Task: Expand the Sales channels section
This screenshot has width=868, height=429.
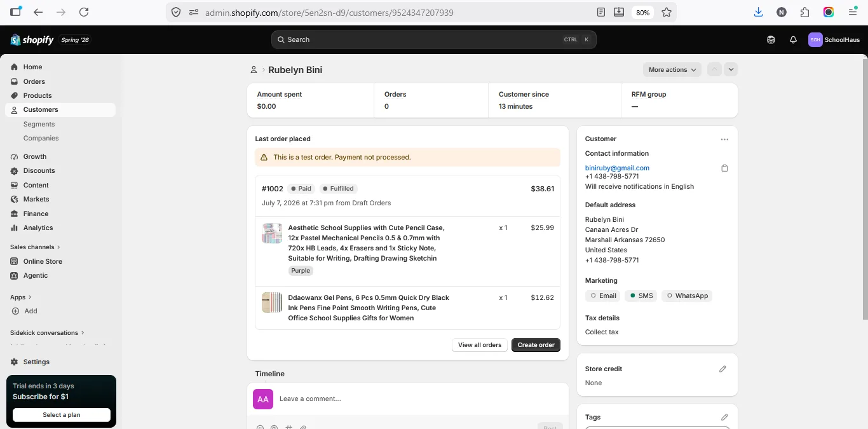Action: (35, 247)
